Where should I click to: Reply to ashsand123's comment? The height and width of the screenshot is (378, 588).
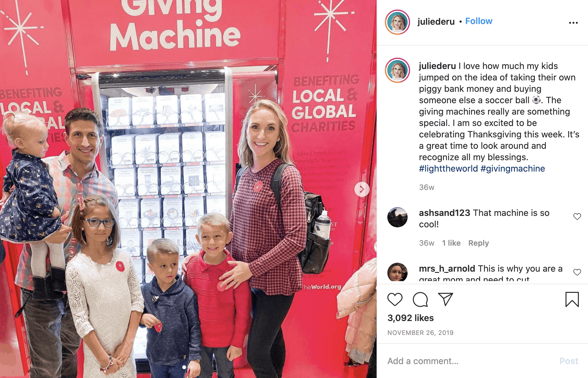click(x=479, y=243)
